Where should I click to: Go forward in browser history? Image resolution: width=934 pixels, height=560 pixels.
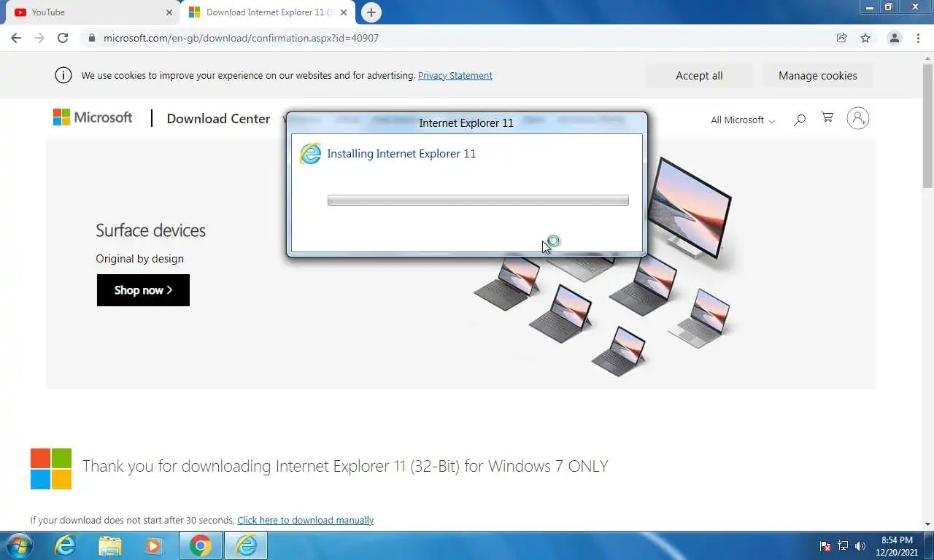pyautogui.click(x=39, y=38)
